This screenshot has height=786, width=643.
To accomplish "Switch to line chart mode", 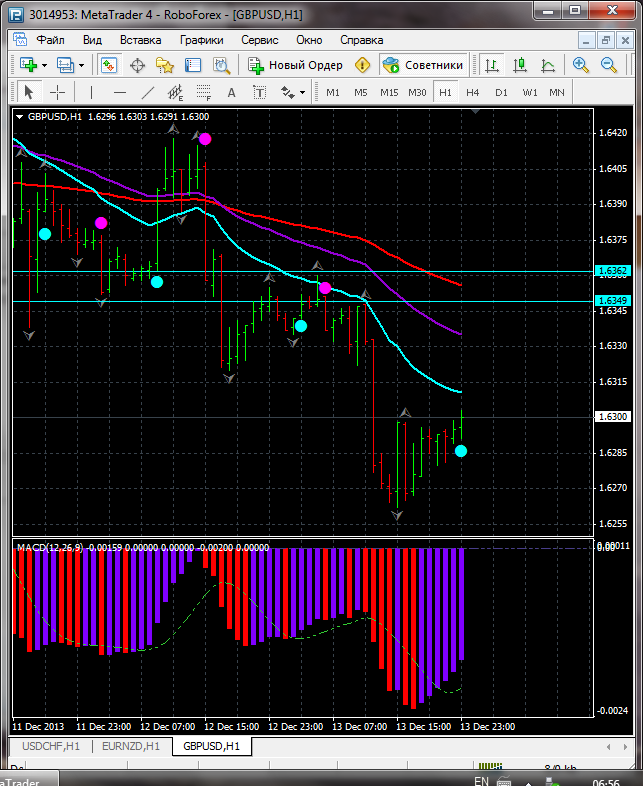I will tap(548, 65).
